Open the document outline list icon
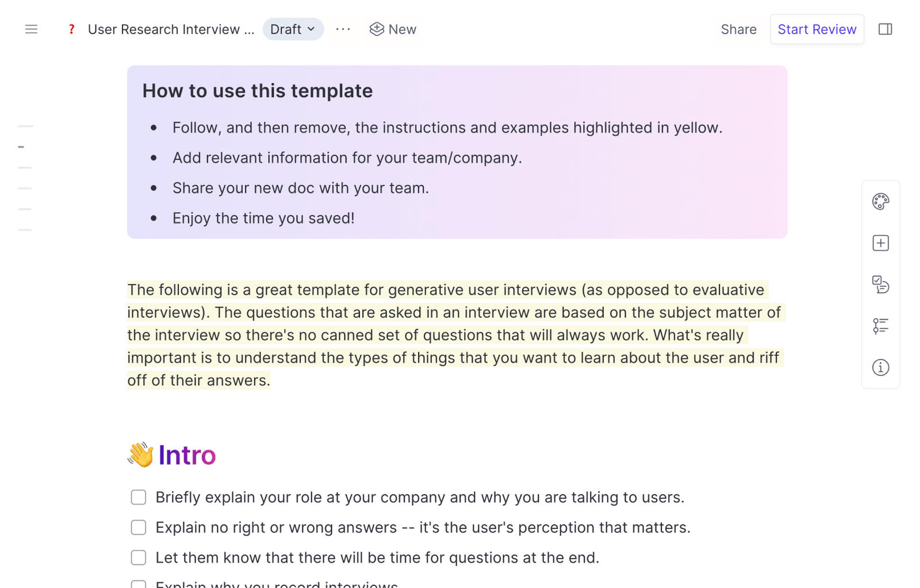 coord(880,326)
